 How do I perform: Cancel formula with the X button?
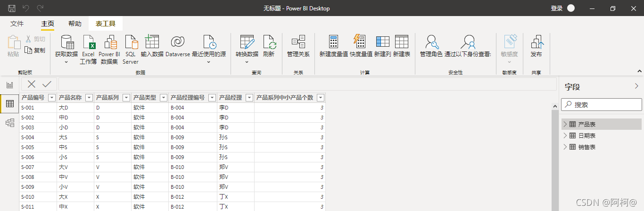[32, 84]
